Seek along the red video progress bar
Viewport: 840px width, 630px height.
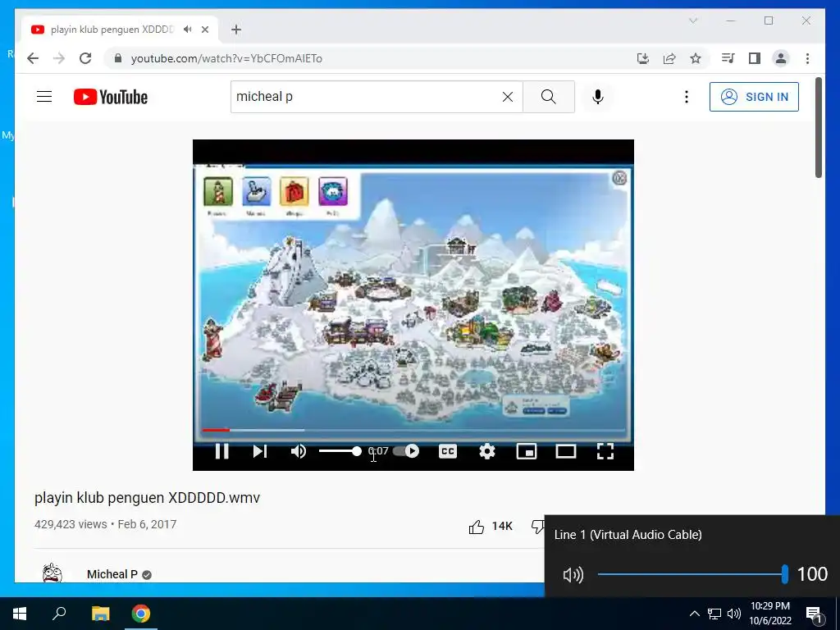pyautogui.click(x=413, y=430)
